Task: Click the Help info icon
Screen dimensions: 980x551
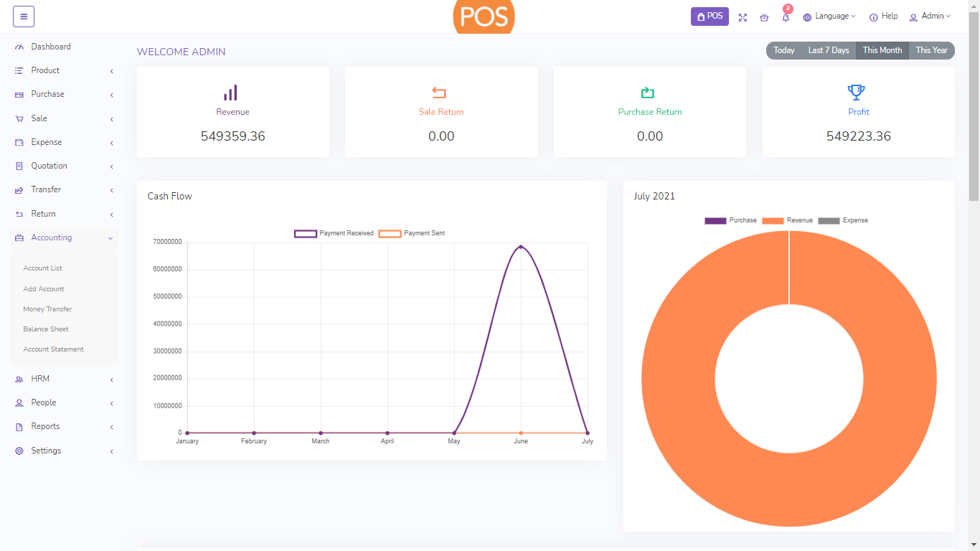Action: pos(873,17)
